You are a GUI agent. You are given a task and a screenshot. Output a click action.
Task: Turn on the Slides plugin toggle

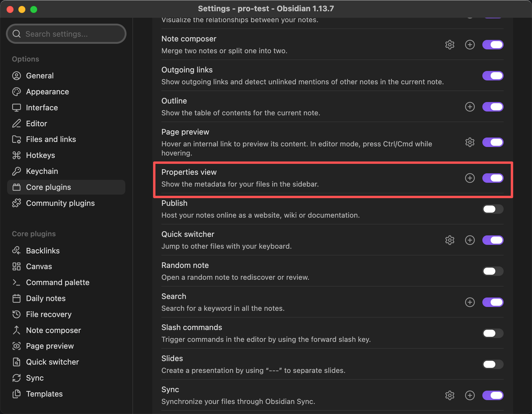pyautogui.click(x=493, y=364)
